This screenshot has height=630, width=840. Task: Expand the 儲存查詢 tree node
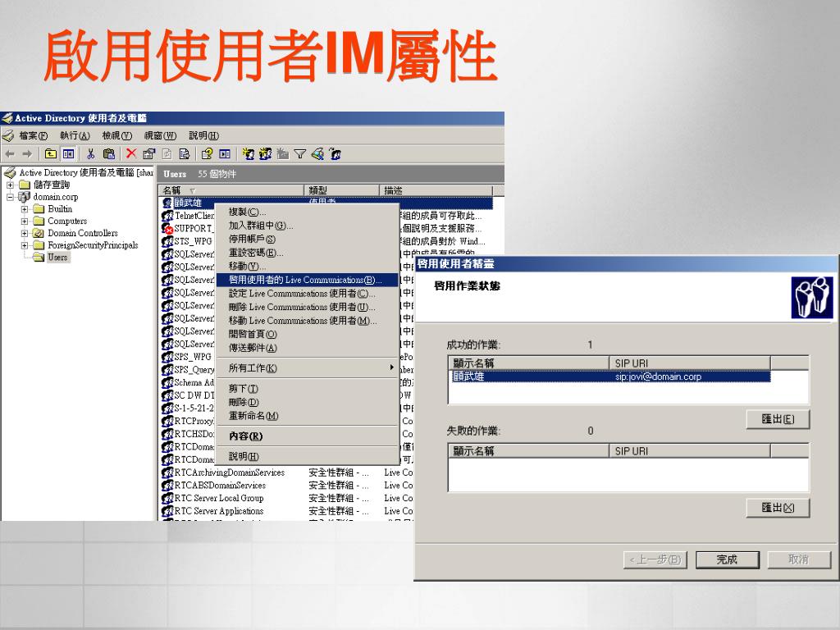coord(10,185)
